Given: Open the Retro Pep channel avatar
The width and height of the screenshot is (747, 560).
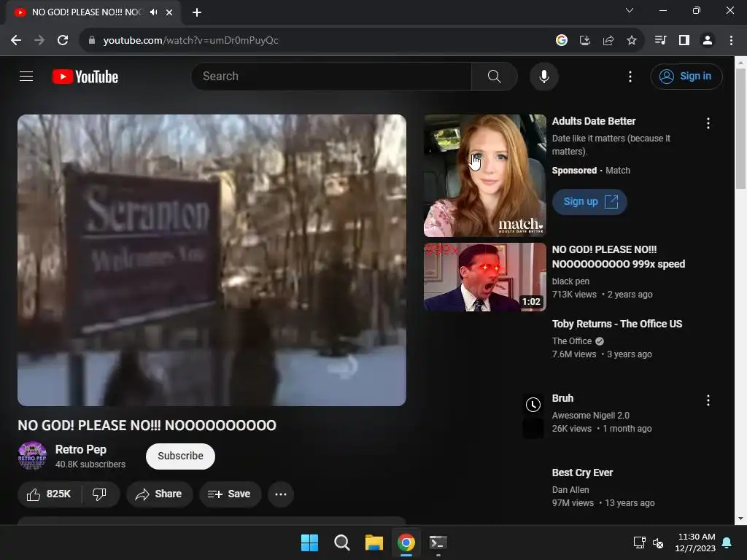Looking at the screenshot, I should [32, 456].
